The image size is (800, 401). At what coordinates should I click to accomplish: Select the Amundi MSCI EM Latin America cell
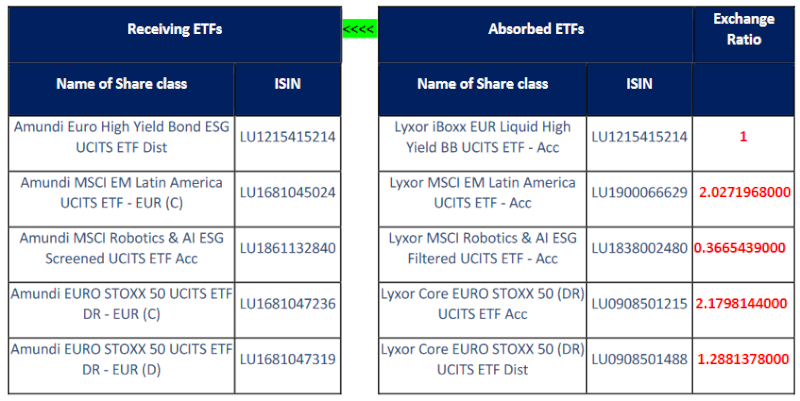click(119, 192)
